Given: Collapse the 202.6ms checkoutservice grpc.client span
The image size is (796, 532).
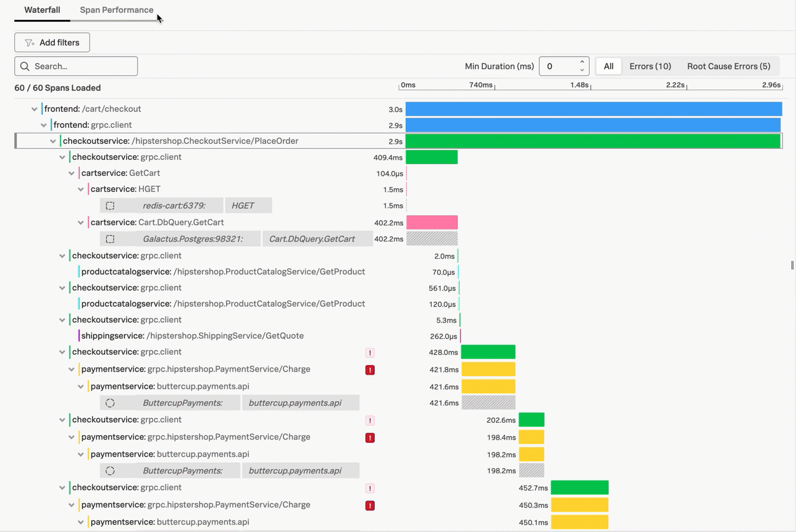Looking at the screenshot, I should point(62,420).
